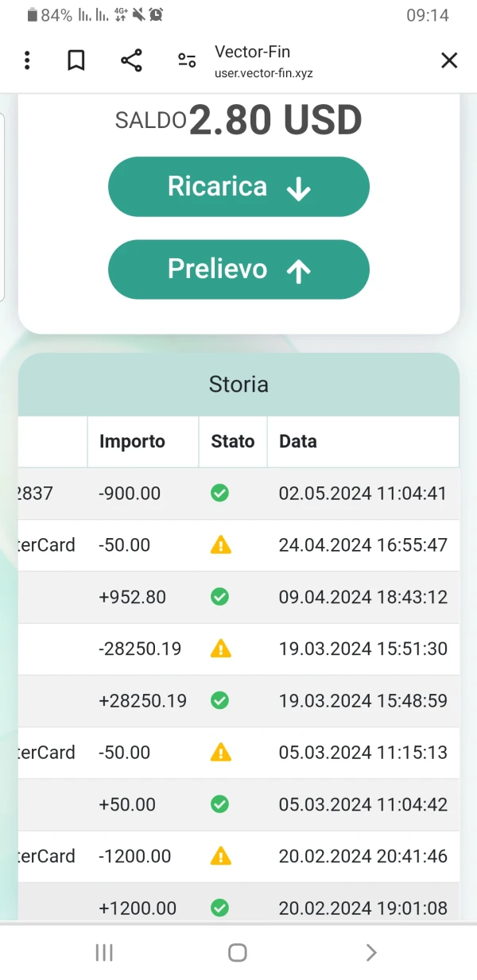The height and width of the screenshot is (980, 477).
Task: Close the Vector-Fin browser tab
Action: click(x=449, y=60)
